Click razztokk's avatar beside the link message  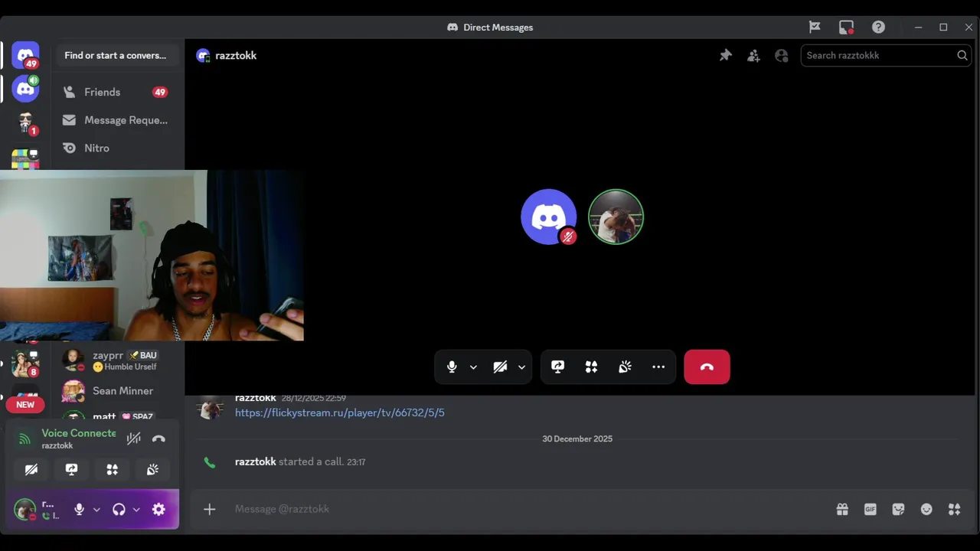pyautogui.click(x=211, y=408)
